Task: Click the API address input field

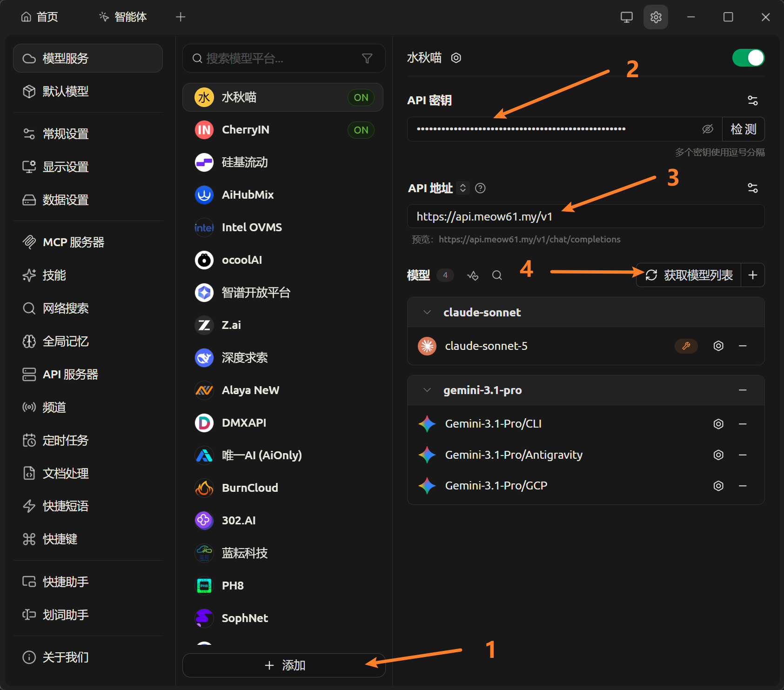Action: pos(586,216)
